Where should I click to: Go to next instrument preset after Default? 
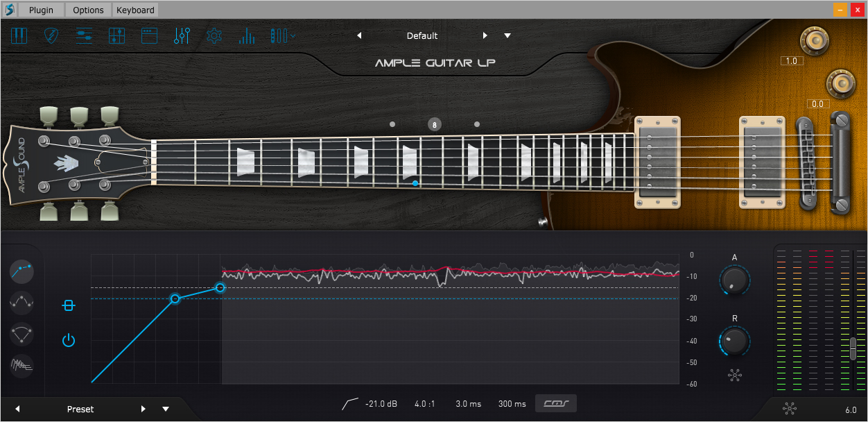pos(485,35)
